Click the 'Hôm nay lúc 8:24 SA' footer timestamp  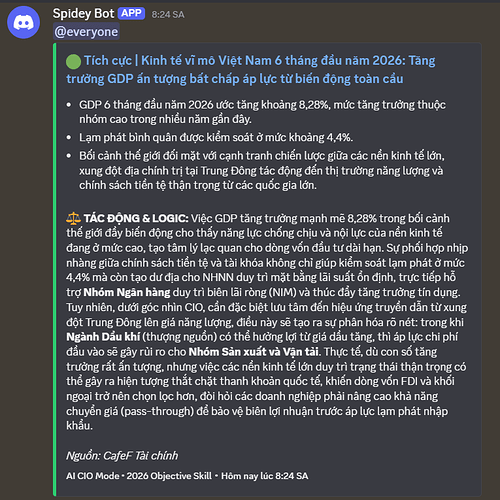click(x=265, y=476)
